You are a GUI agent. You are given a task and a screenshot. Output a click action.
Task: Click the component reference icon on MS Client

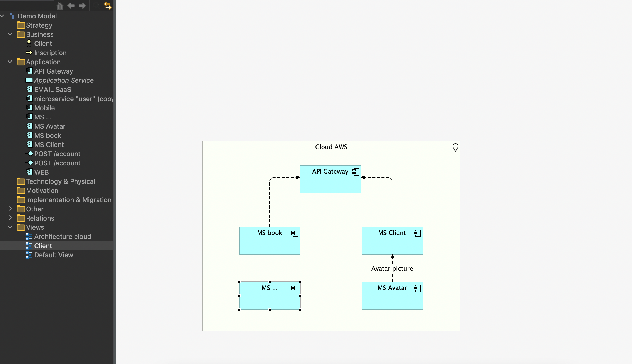(417, 232)
